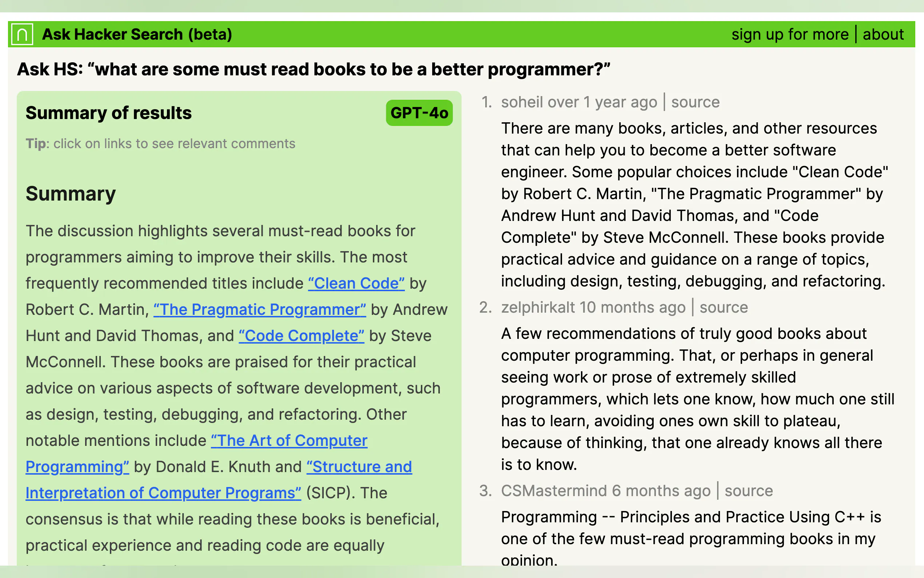The image size is (924, 578).
Task: Open source link for soheil's comment
Action: point(695,102)
